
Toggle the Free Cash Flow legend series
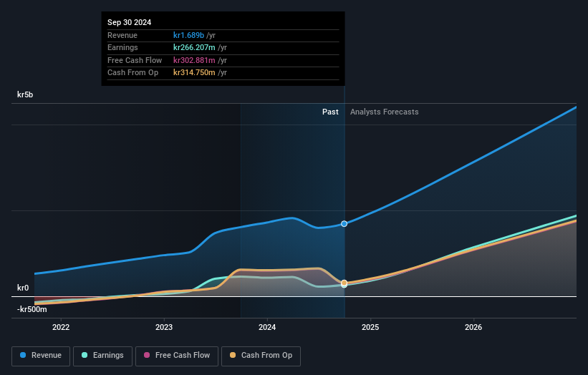click(x=177, y=356)
